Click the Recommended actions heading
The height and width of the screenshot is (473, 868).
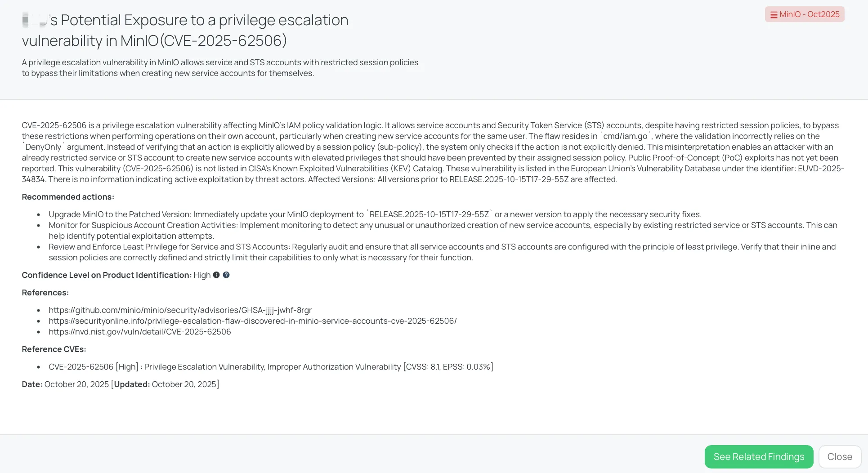pos(68,197)
